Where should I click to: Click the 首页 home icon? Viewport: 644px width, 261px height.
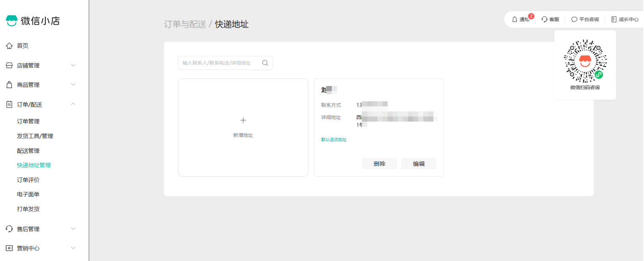[9, 46]
